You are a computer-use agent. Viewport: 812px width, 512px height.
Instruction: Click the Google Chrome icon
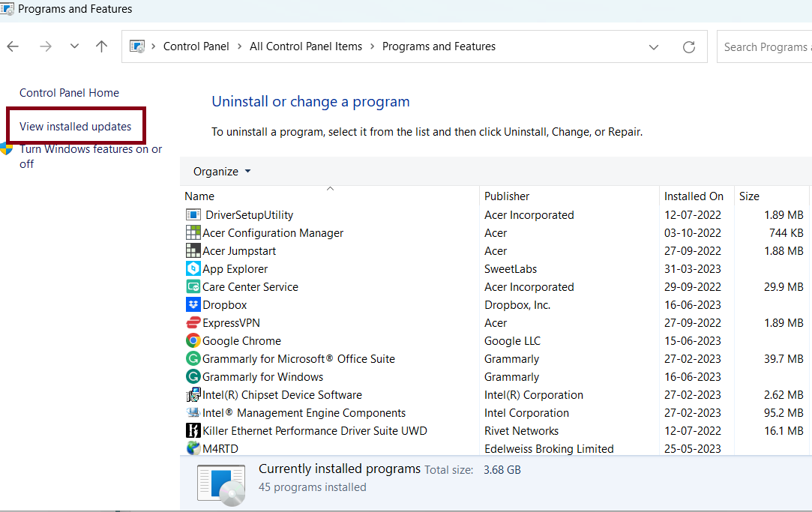coord(193,340)
